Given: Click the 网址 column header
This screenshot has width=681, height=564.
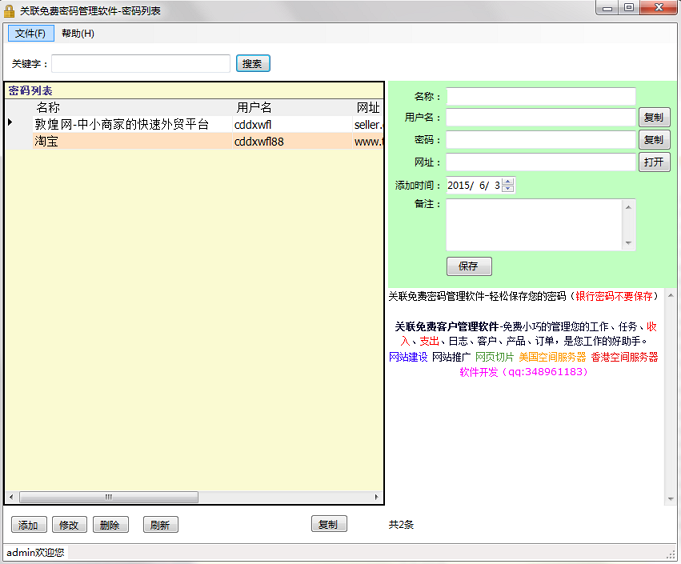Looking at the screenshot, I should click(x=368, y=107).
